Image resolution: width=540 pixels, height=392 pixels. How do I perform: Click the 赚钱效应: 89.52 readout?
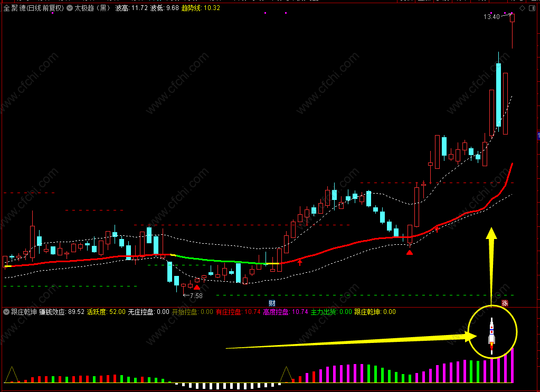click(62, 312)
